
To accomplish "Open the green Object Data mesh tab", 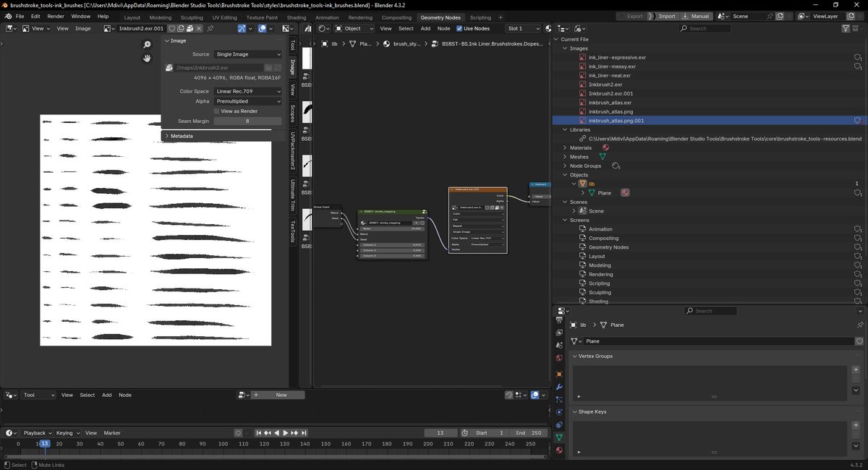I will pos(559,437).
